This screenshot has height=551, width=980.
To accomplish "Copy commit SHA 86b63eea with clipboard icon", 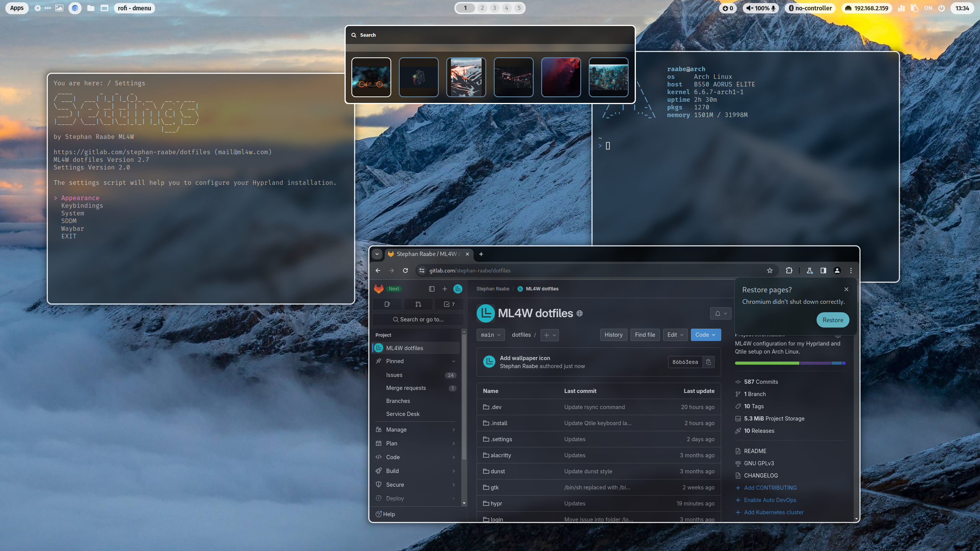I will pos(709,362).
